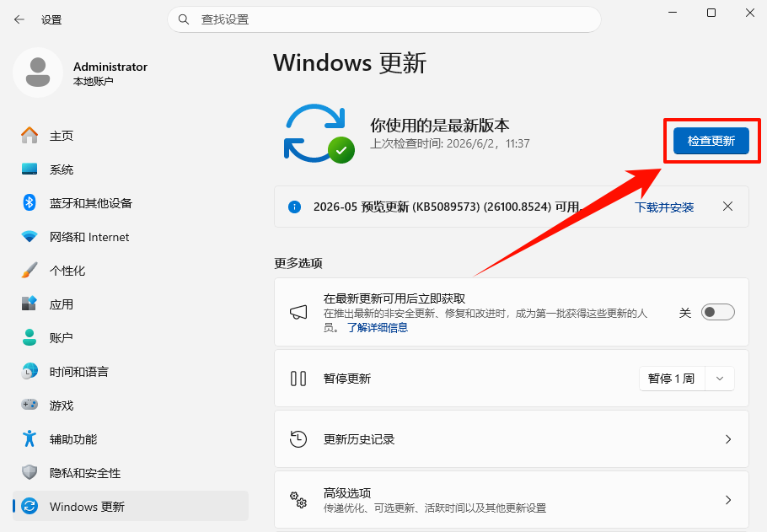Click the Wi-Fi network icon
Image resolution: width=767 pixels, height=532 pixels.
coord(29,236)
